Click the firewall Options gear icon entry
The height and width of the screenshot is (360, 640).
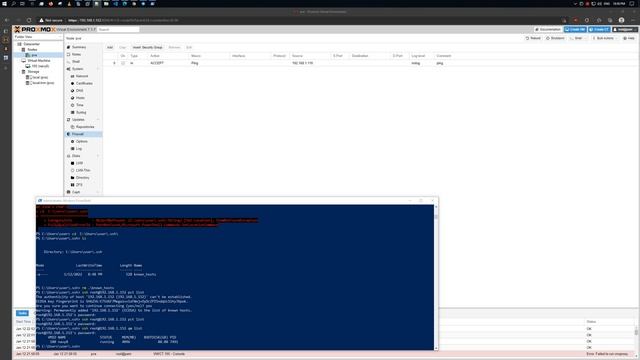tap(73, 142)
